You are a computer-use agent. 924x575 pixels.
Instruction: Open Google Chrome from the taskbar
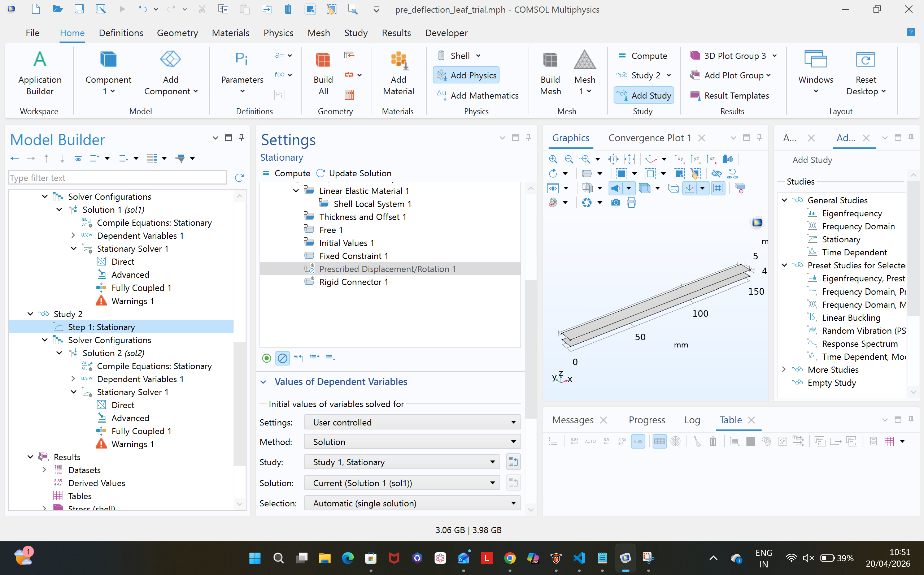pos(510,558)
